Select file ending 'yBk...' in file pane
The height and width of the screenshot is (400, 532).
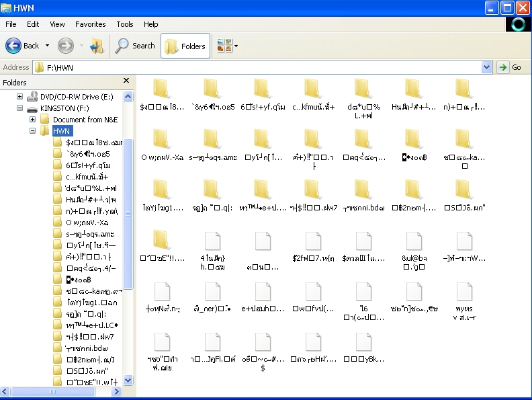[x=363, y=347]
